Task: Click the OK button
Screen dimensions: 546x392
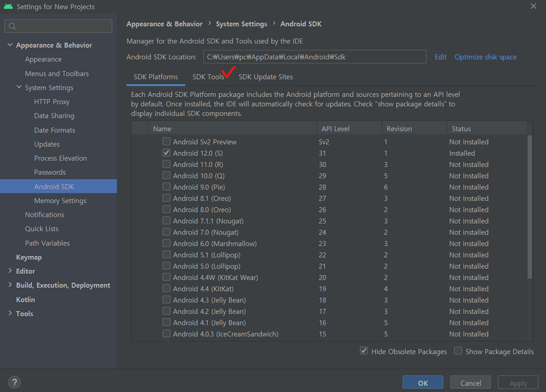Action: click(x=423, y=383)
